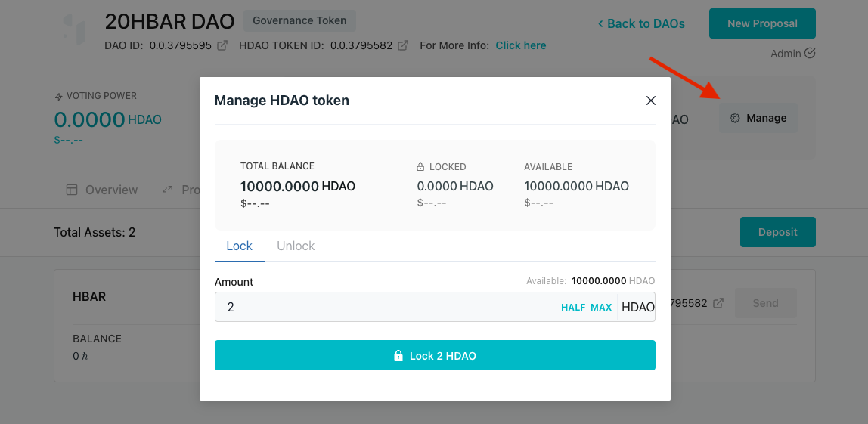Close the Manage HDAO token dialog
This screenshot has height=424, width=868.
(x=651, y=101)
